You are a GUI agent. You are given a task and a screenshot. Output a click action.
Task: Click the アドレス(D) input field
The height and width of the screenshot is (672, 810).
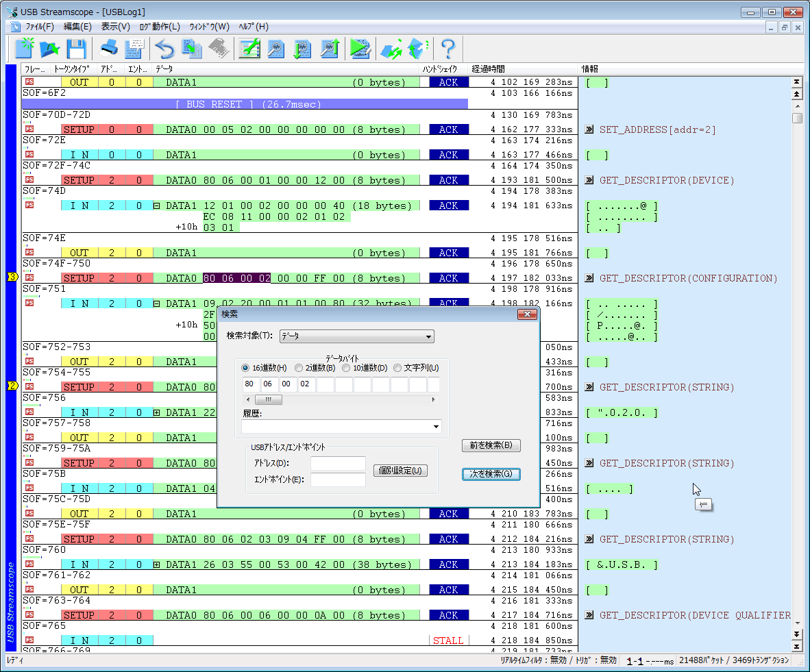tap(338, 463)
